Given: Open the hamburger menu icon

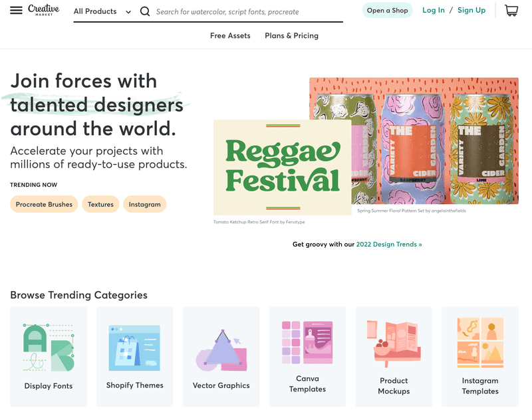Looking at the screenshot, I should [16, 11].
